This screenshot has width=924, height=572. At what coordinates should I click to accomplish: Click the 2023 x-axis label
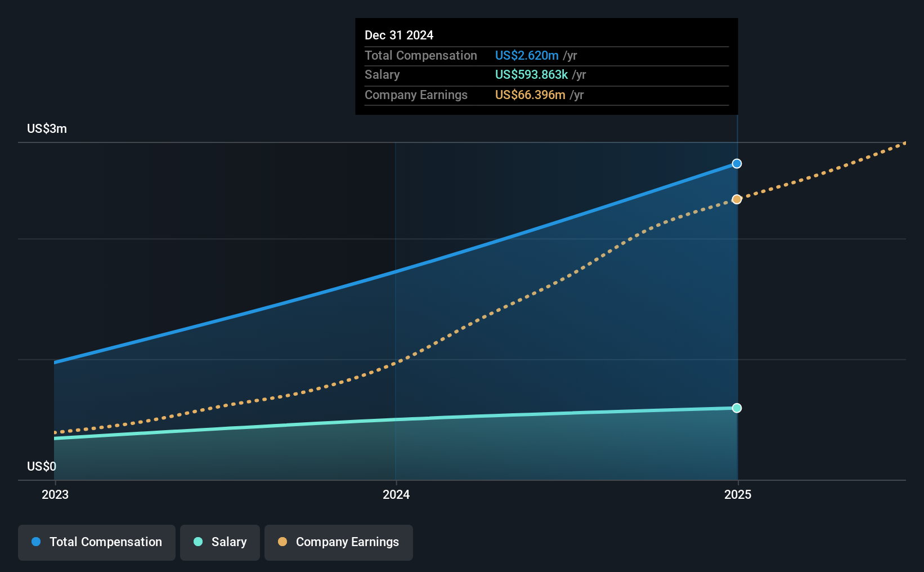55,494
